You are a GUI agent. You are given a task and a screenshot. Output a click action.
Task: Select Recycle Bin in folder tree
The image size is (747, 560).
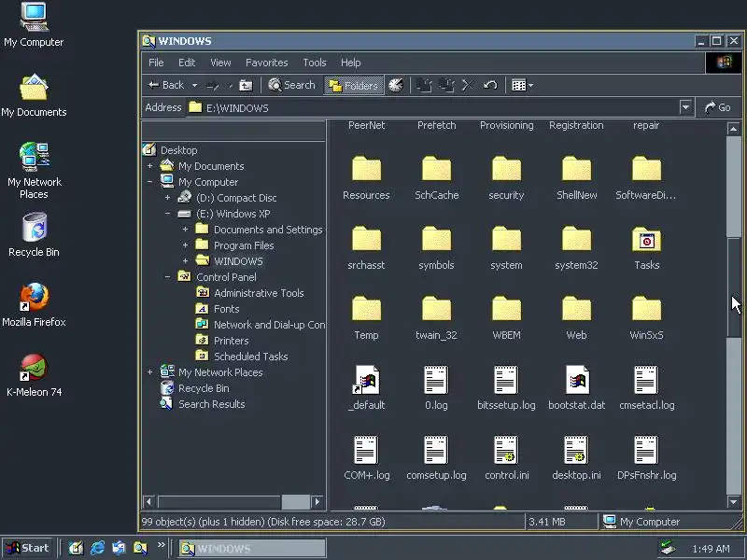(x=204, y=388)
